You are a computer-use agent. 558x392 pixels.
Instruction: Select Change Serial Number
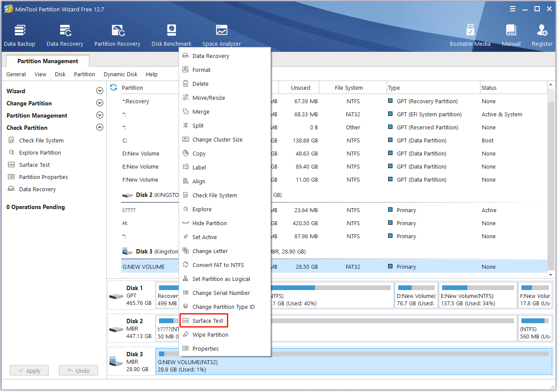[x=225, y=293]
